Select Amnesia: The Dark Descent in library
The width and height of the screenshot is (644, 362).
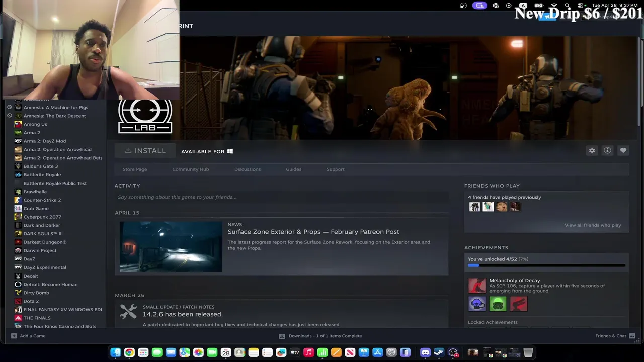pos(54,116)
